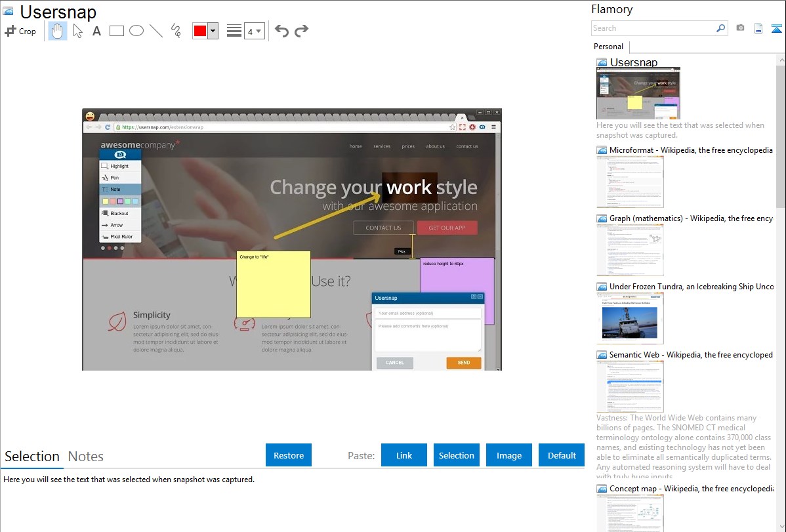This screenshot has height=532, width=786.
Task: Undo the last annotation
Action: [x=281, y=31]
